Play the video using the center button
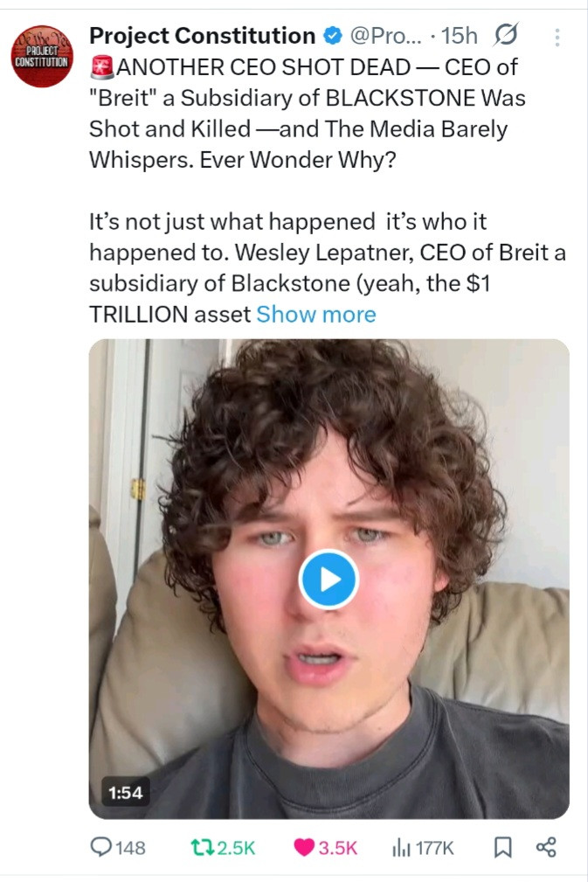 (x=329, y=579)
